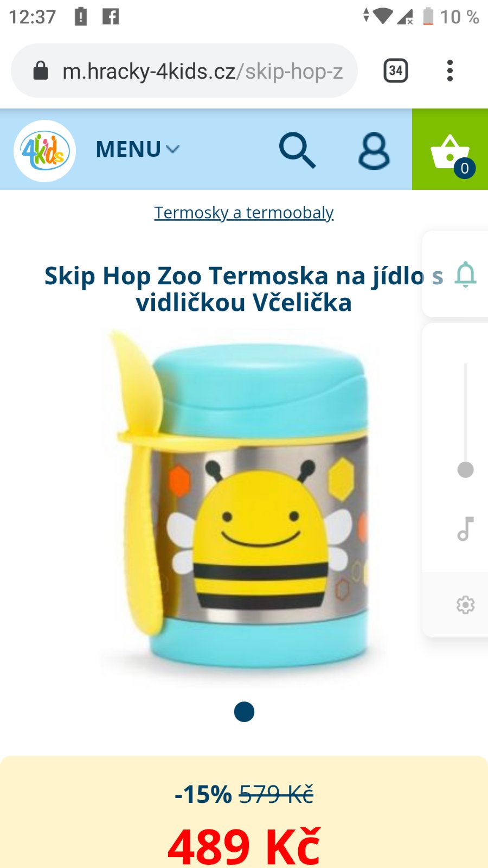Open the search magnifier icon
Image resolution: width=488 pixels, height=868 pixels.
click(297, 151)
